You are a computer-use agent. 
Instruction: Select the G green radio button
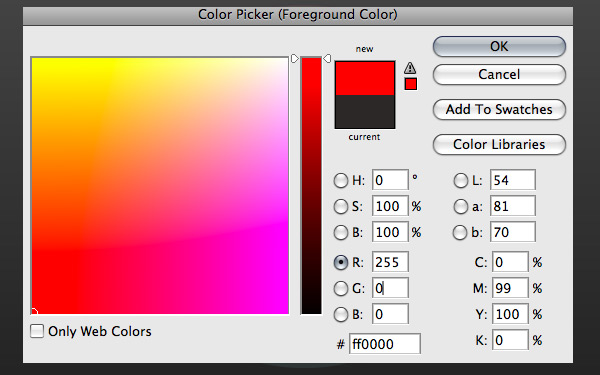pyautogui.click(x=341, y=289)
